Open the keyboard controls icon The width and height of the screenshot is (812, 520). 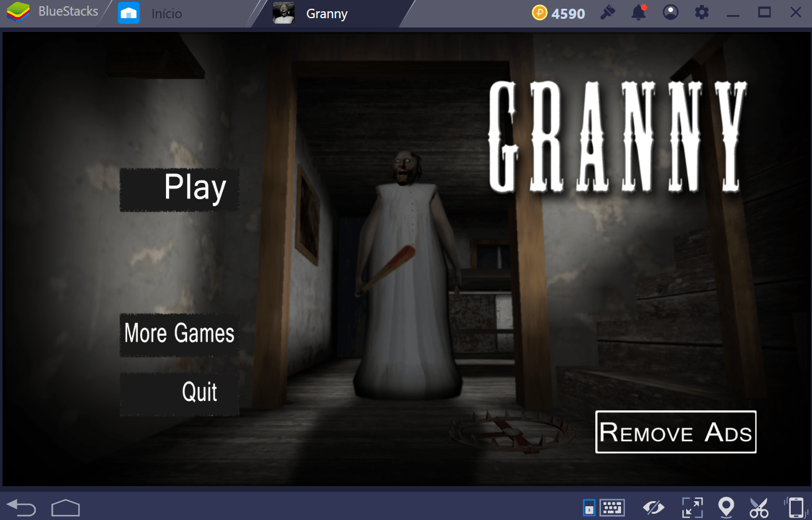(x=612, y=507)
